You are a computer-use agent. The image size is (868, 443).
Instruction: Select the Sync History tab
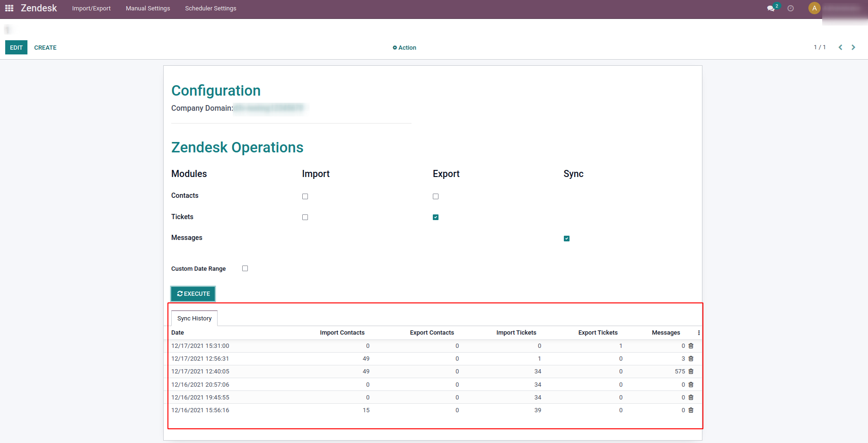tap(194, 319)
